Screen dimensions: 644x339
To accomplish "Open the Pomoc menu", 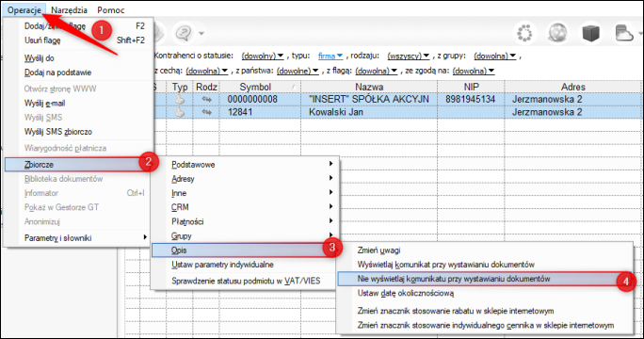I will point(111,9).
